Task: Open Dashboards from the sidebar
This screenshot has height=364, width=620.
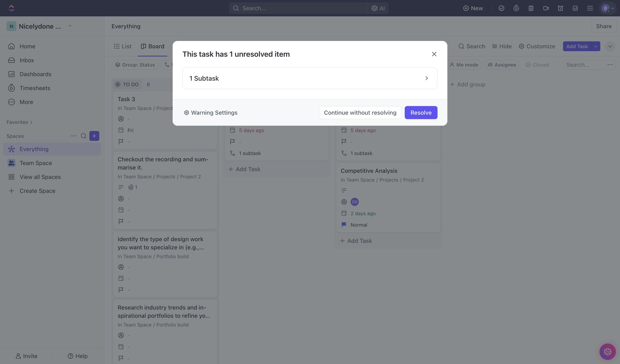Action: [36, 74]
